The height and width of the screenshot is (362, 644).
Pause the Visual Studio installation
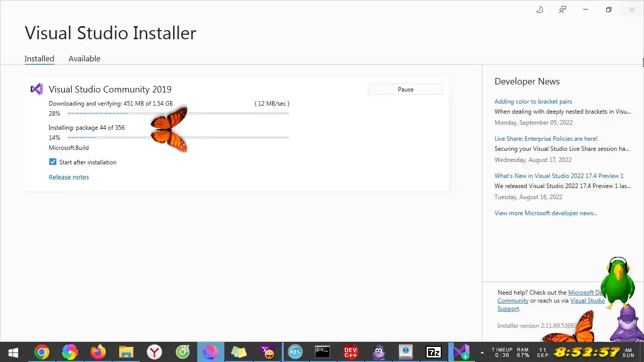click(x=406, y=89)
